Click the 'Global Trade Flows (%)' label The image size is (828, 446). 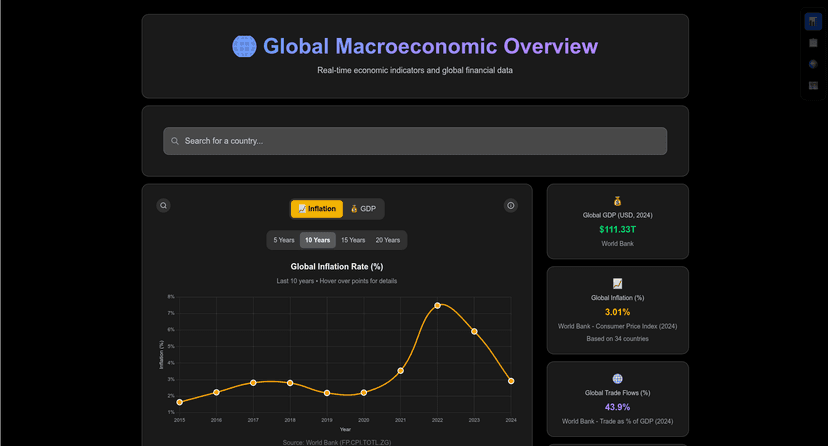point(617,393)
